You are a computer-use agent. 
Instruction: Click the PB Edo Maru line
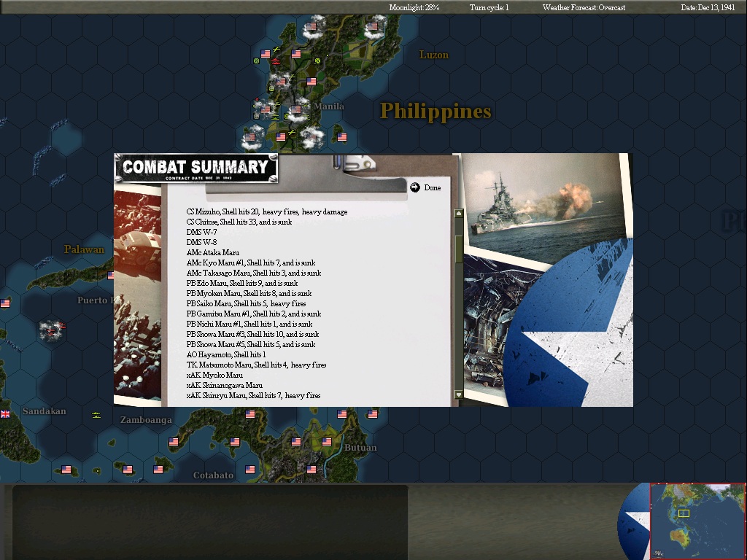click(242, 283)
